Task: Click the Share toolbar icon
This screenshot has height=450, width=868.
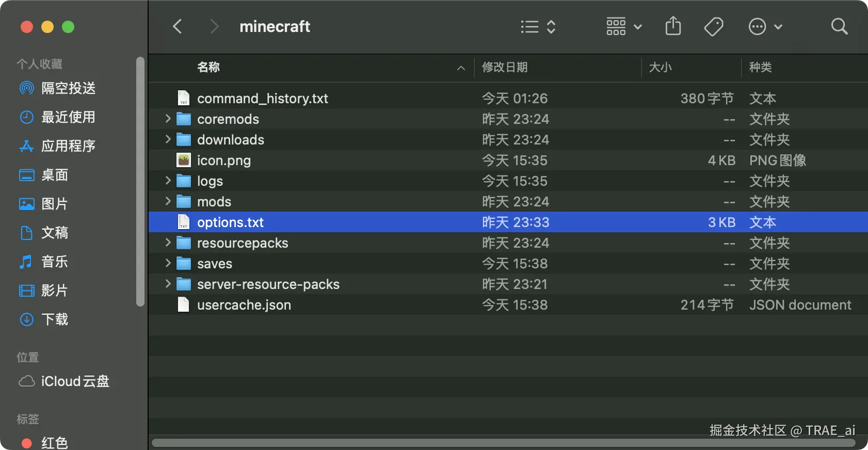Action: [x=673, y=26]
